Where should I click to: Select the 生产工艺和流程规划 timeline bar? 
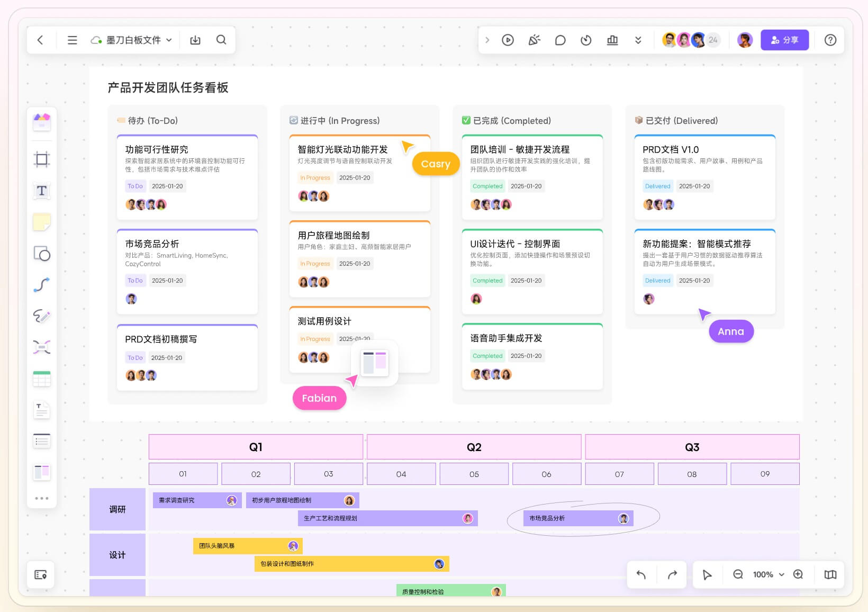(x=387, y=518)
